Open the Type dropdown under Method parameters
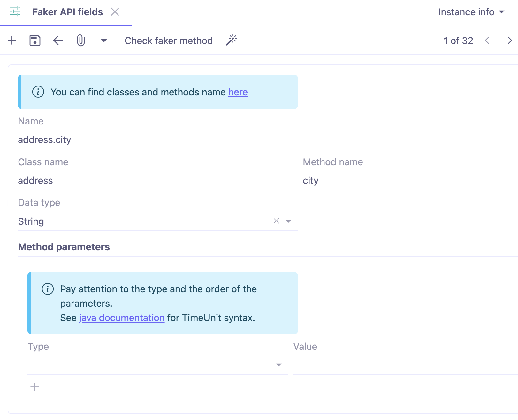The width and height of the screenshot is (518, 420). pyautogui.click(x=278, y=364)
